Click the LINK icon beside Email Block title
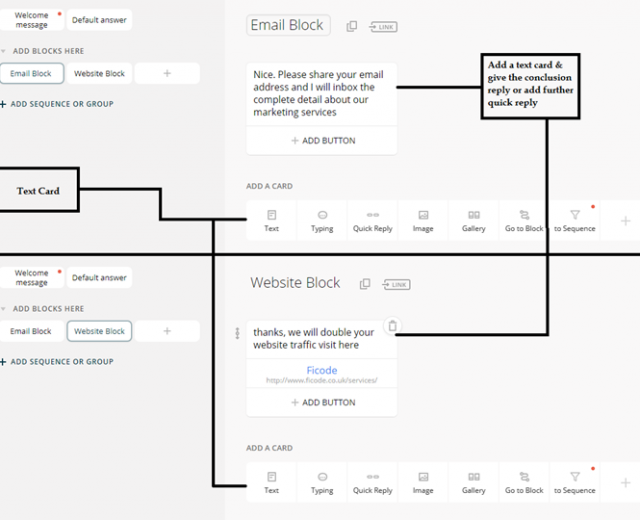This screenshot has width=640, height=520. (x=383, y=26)
